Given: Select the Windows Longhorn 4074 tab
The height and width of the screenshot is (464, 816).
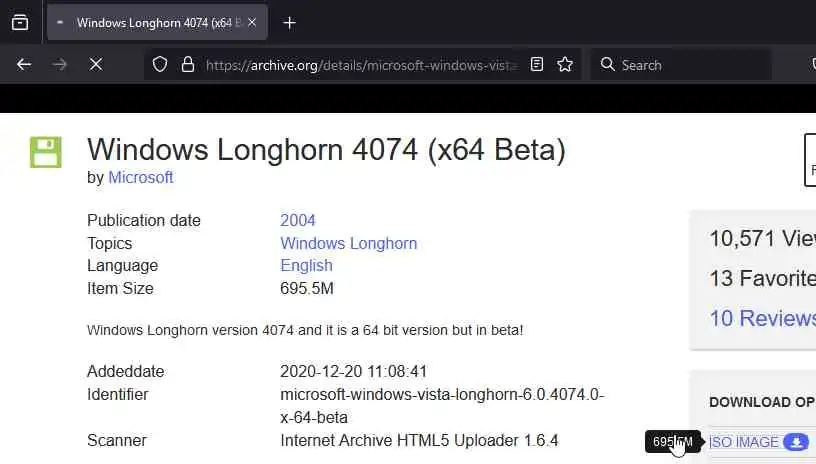Looking at the screenshot, I should tap(157, 22).
